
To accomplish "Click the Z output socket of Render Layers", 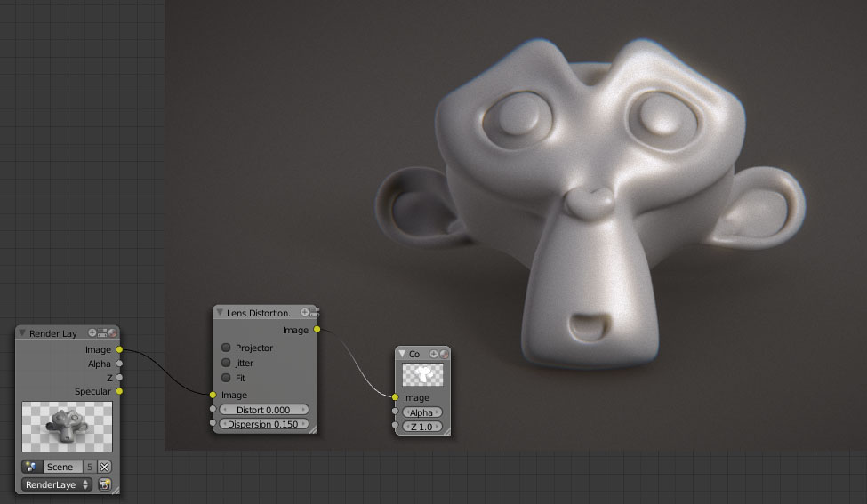I will [x=119, y=378].
